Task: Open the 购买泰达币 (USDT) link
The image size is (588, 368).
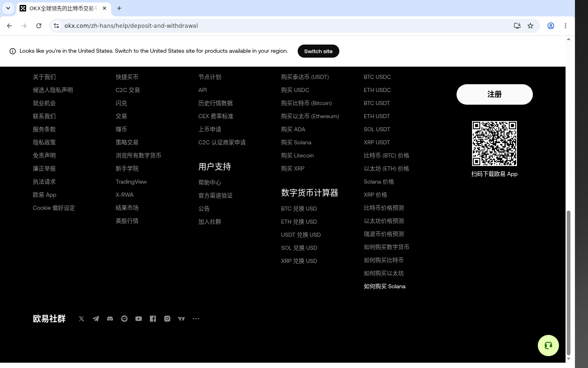Action: click(x=305, y=77)
